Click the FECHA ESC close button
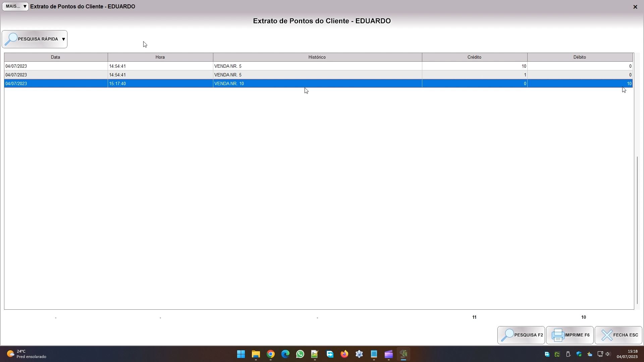Image resolution: width=644 pixels, height=362 pixels. [x=619, y=335]
